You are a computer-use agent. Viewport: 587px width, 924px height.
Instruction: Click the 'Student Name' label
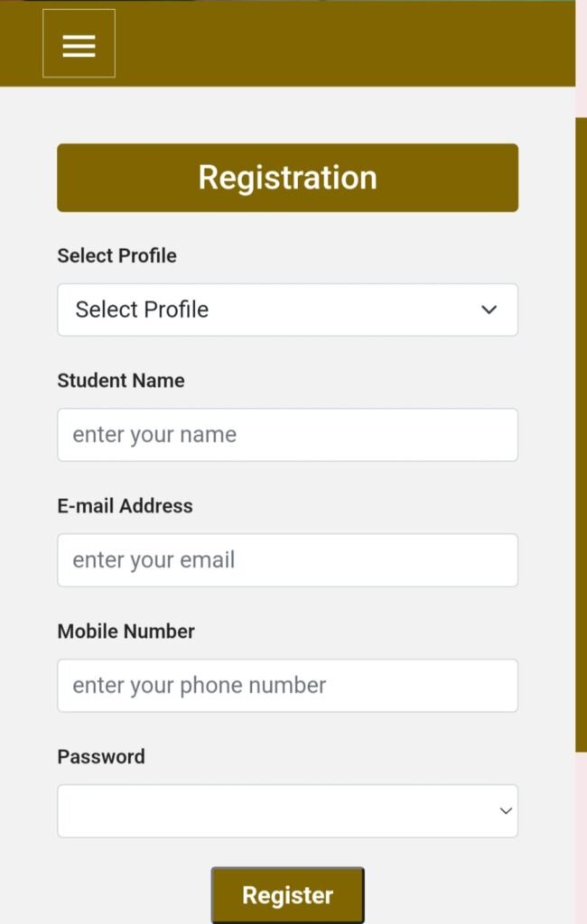pyautogui.click(x=121, y=381)
